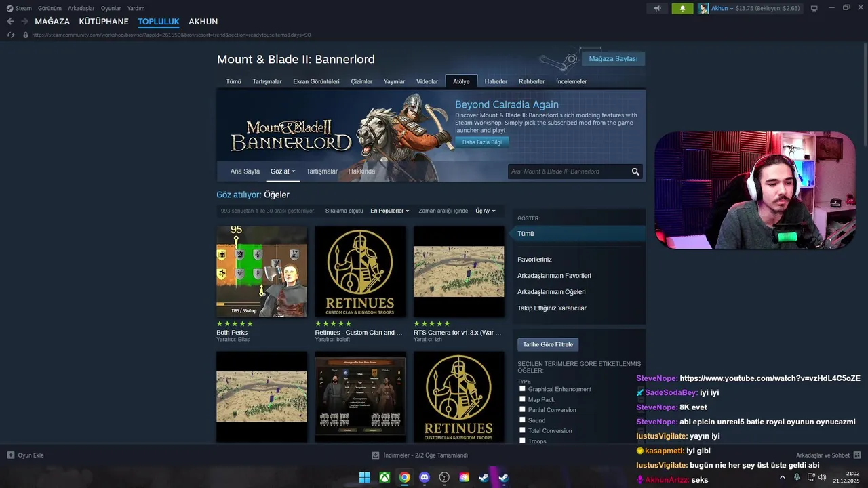Open the Ana Sayfa workshop link
868x488 pixels.
tap(245, 171)
